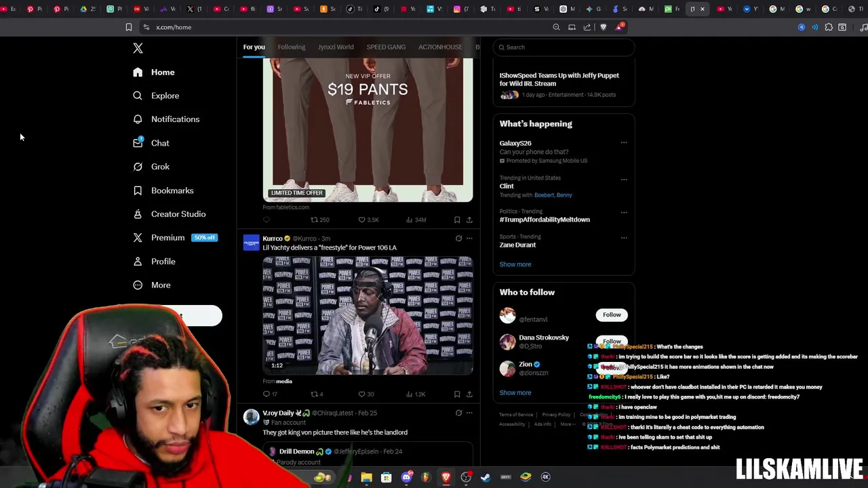Select the For you tab

click(x=254, y=47)
